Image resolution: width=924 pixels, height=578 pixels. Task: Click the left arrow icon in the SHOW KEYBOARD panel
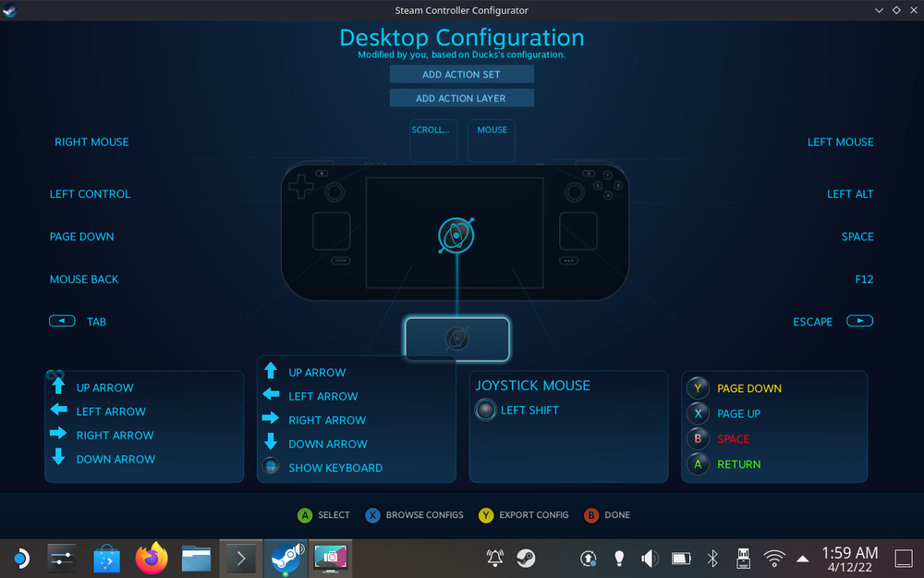point(271,394)
